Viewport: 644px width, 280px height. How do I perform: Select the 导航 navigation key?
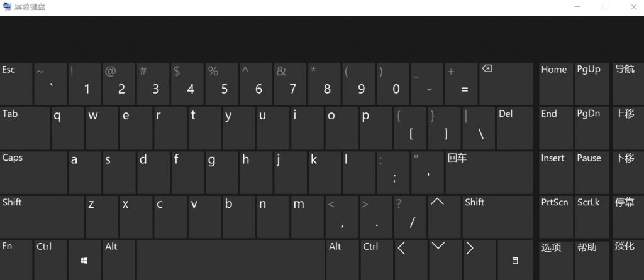tap(628, 84)
